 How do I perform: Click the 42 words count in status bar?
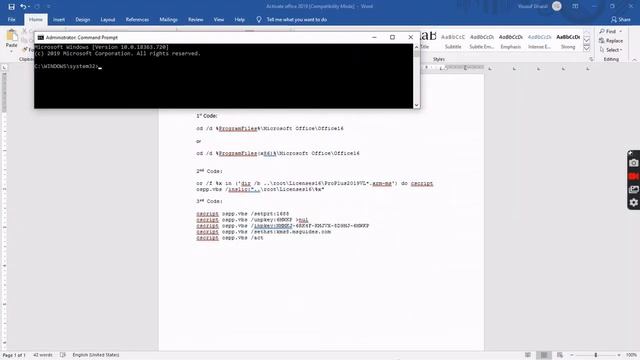tap(42, 355)
